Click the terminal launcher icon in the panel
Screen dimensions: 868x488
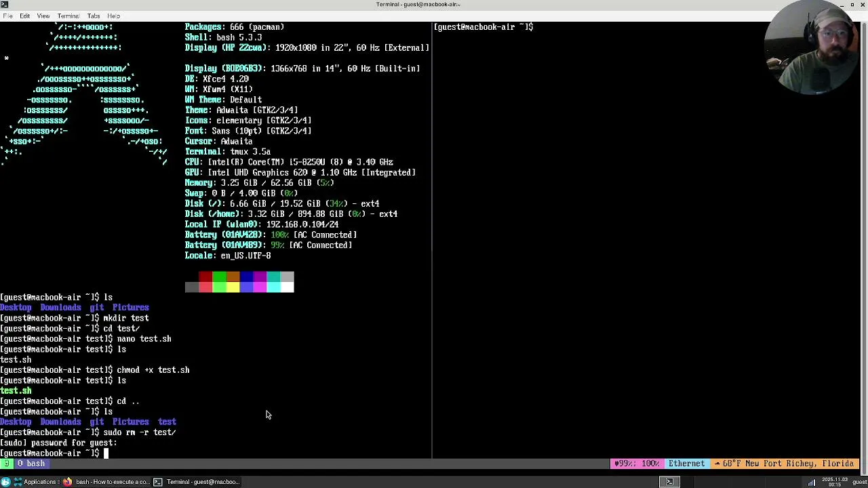pos(669,482)
